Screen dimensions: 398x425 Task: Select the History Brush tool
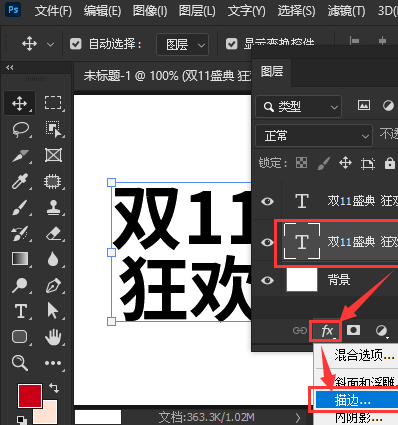click(x=20, y=233)
